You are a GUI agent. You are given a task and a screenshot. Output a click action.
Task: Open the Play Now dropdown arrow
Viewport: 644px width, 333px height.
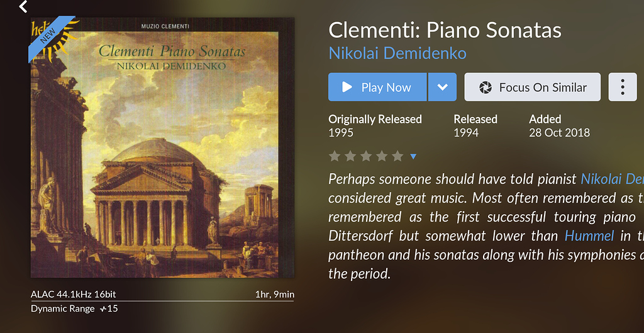(x=442, y=87)
